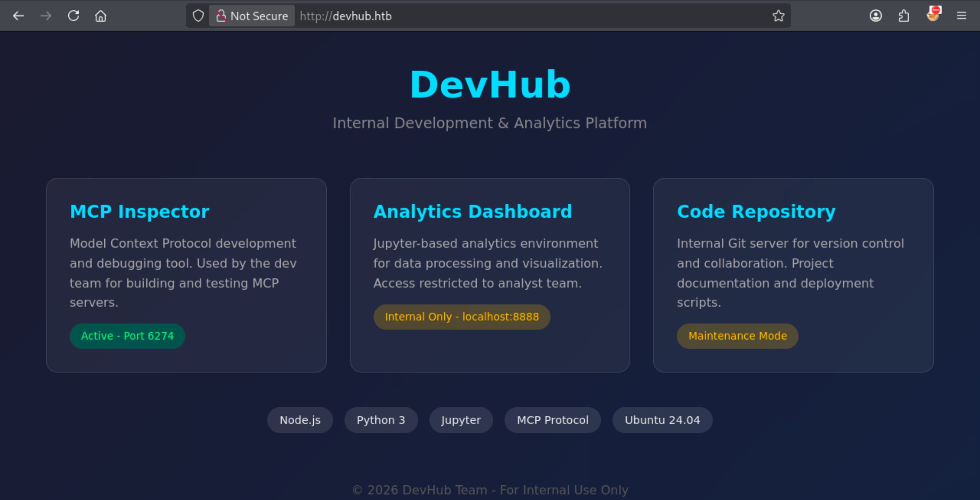Click the Python 3 tag
Image resolution: width=980 pixels, height=500 pixels.
381,420
